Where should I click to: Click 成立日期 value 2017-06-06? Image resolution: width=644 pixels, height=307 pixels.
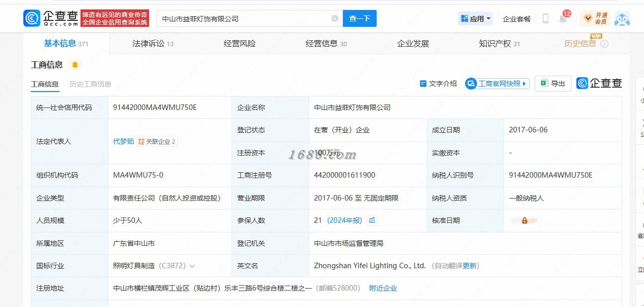coord(528,130)
